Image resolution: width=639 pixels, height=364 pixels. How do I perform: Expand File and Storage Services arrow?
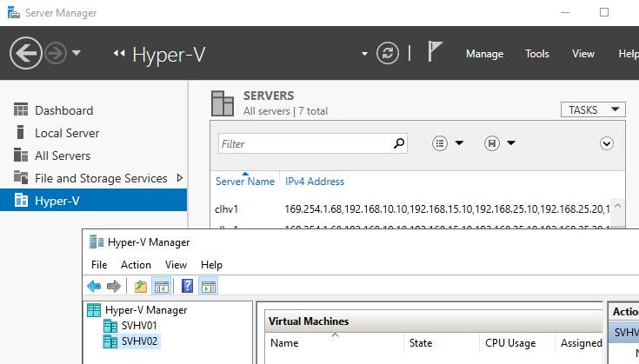pos(180,178)
